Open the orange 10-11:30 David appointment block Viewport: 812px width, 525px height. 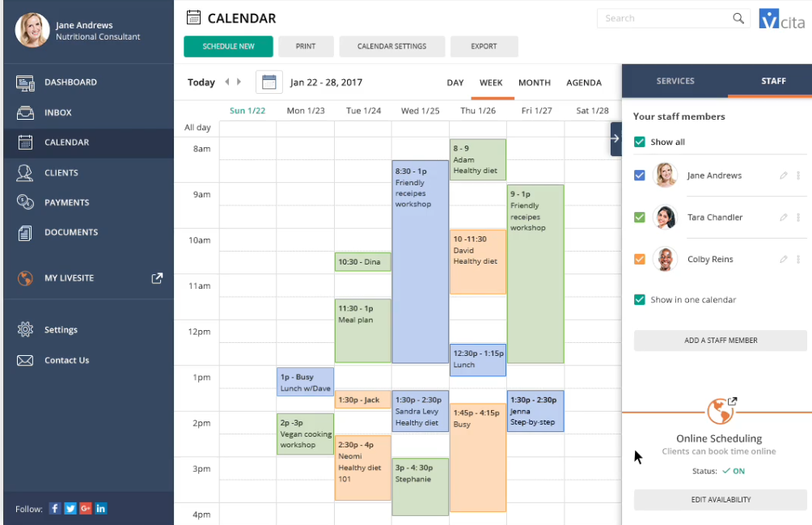(x=477, y=262)
